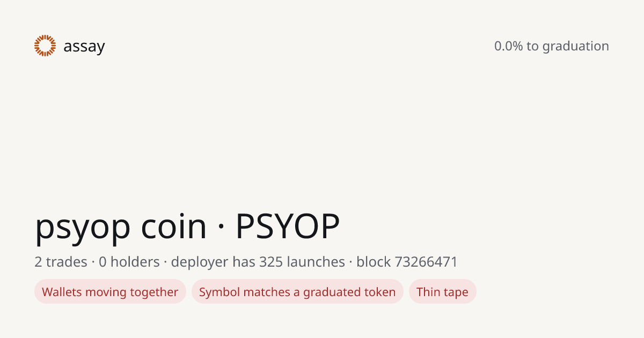Click the word tape inside the last tag
Viewport: 644px width, 338px height.
[456, 292]
